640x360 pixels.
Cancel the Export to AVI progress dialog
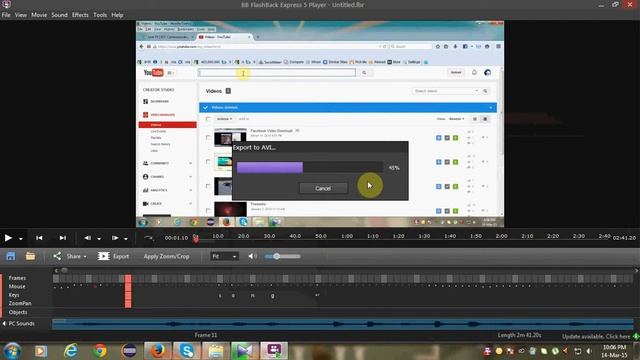(323, 188)
